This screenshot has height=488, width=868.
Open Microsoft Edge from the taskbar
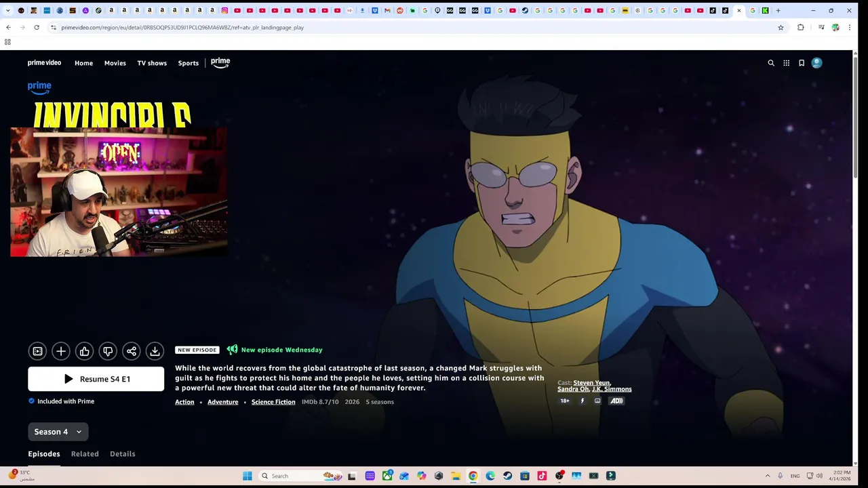point(490,476)
